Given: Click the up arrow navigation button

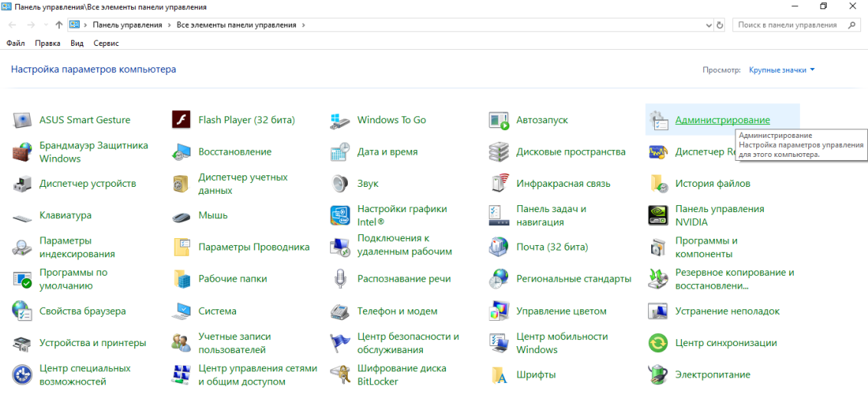Looking at the screenshot, I should click(59, 25).
